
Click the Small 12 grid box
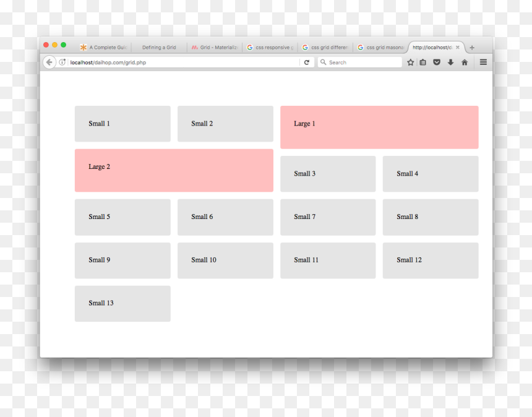(431, 260)
